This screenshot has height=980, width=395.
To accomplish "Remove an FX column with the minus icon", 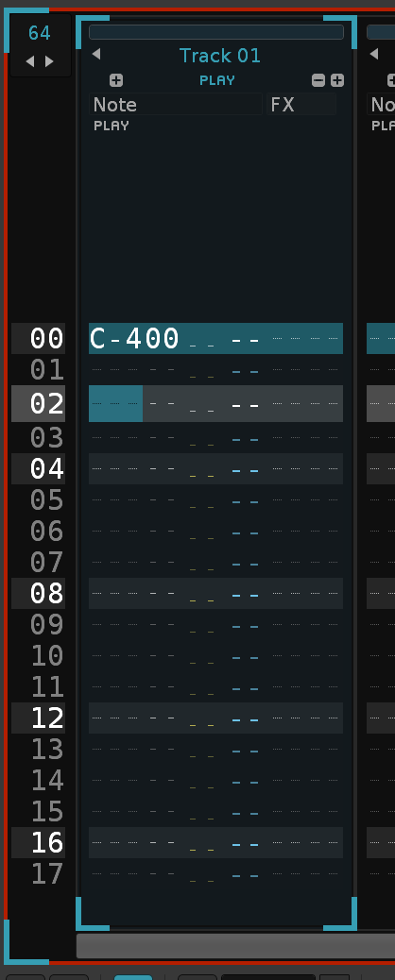I will click(318, 80).
